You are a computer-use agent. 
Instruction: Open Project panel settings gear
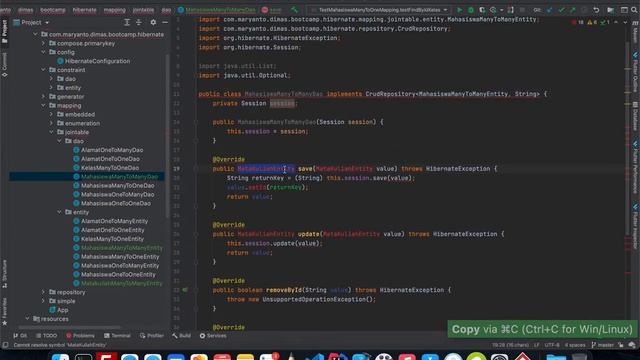click(x=153, y=22)
